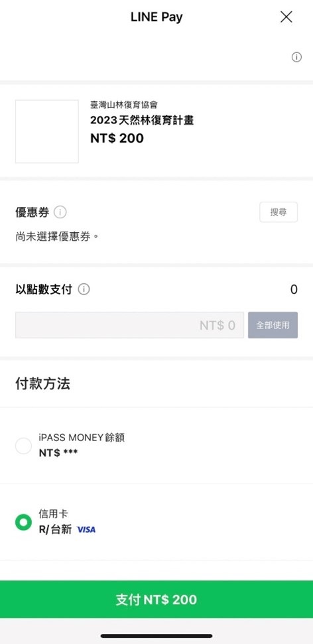Tap the iPASS MONEY NT$ *** balance

[x=58, y=453]
